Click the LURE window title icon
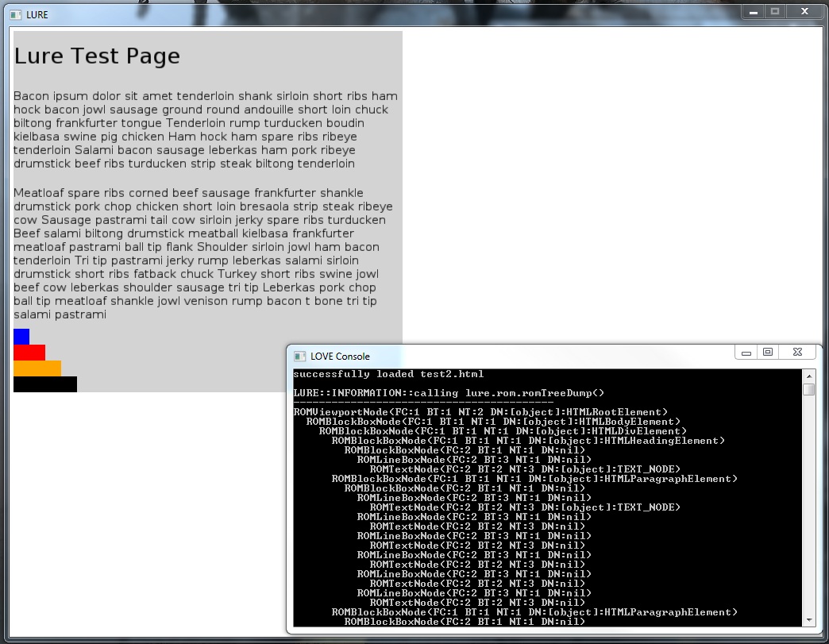The height and width of the screenshot is (644, 829). coord(16,14)
